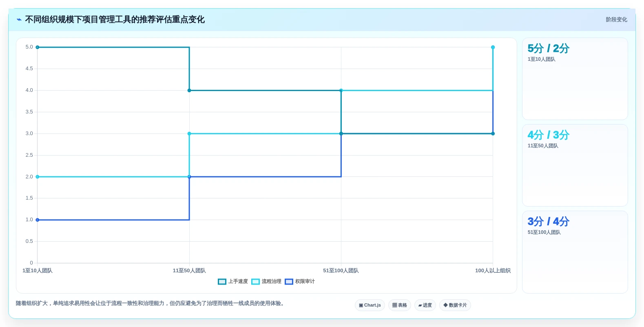The width and height of the screenshot is (644, 327).
Task: Click the 1至10人团队 card subtitle
Action: [541, 60]
